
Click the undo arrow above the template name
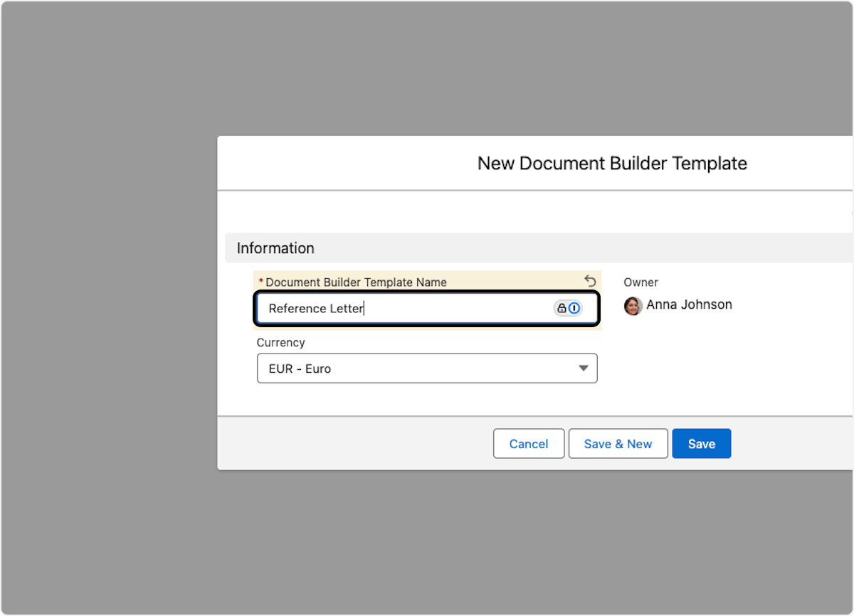590,281
